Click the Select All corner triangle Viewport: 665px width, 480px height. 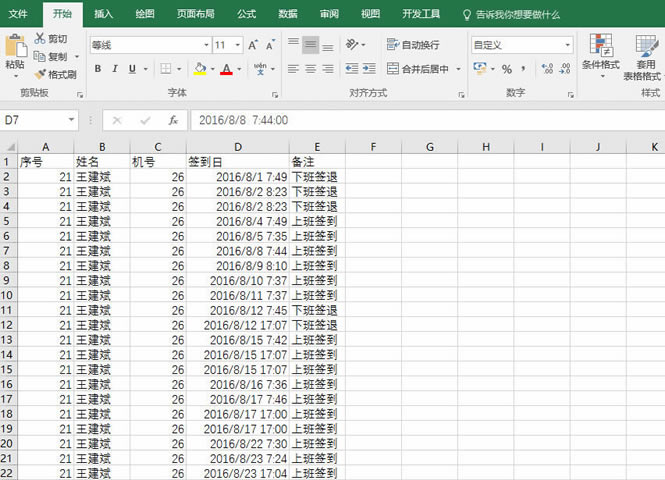(x=9, y=147)
